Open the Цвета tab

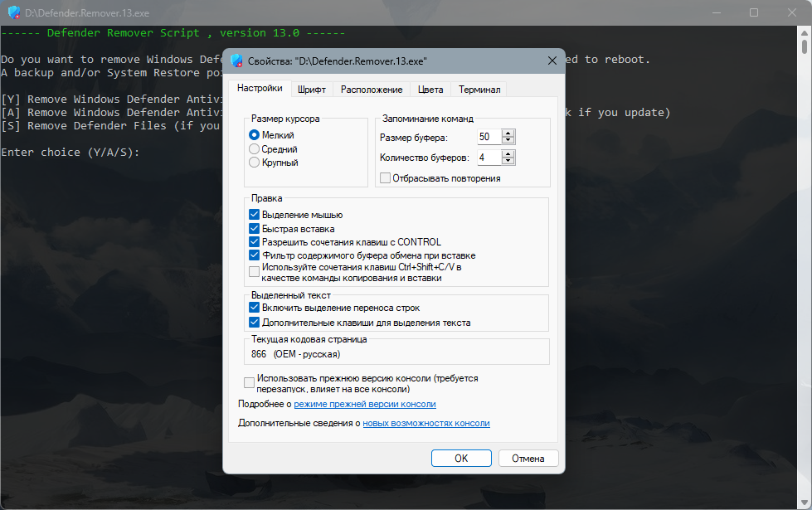point(430,90)
